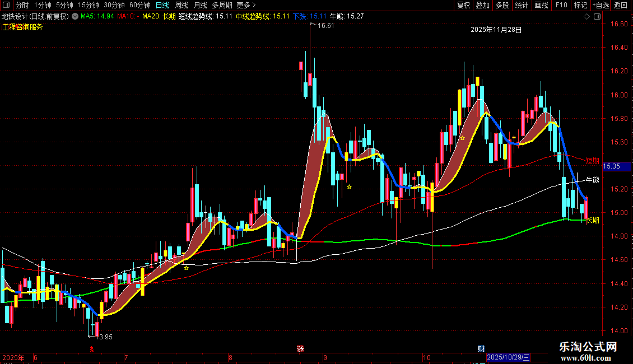The height and width of the screenshot is (364, 633).
Task: Switch to 月线 monthly chart
Action: click(200, 5)
